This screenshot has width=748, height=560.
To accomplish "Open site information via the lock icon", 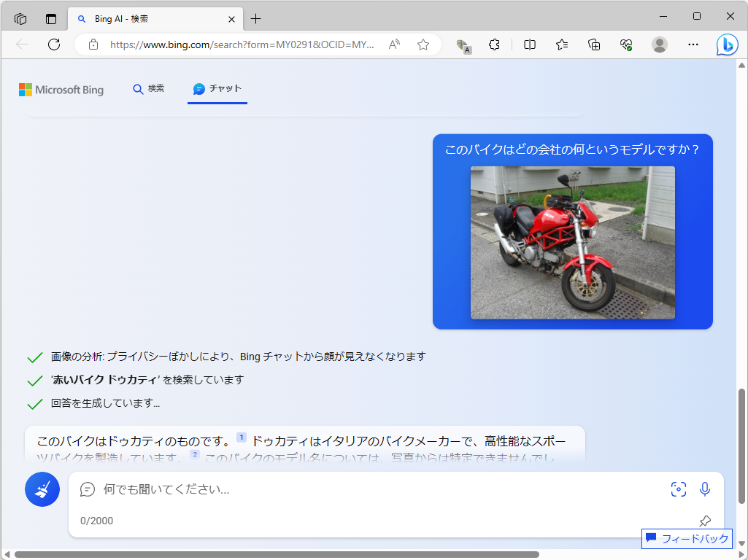I will click(x=92, y=44).
